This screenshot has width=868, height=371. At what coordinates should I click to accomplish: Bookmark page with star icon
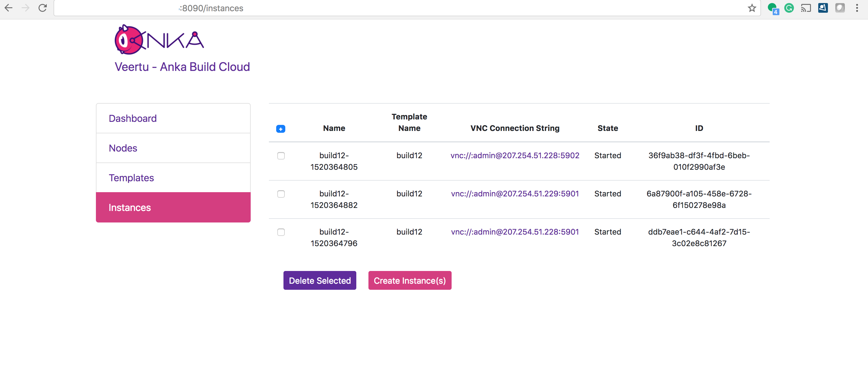752,8
